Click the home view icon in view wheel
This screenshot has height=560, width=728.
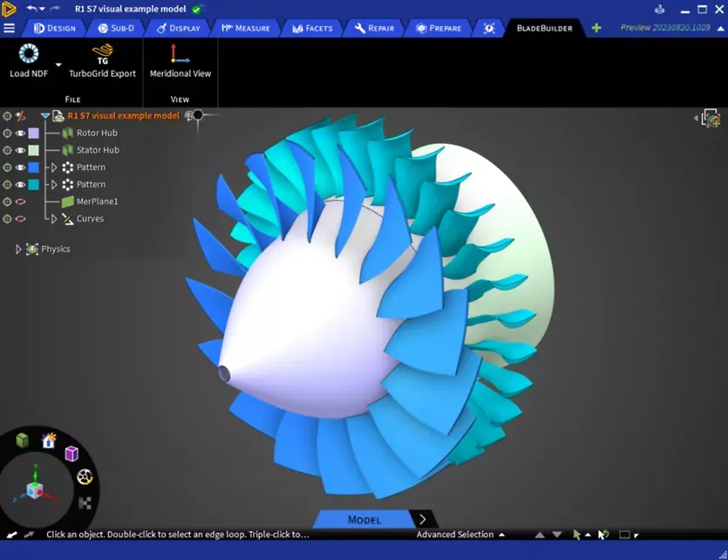[x=49, y=440]
